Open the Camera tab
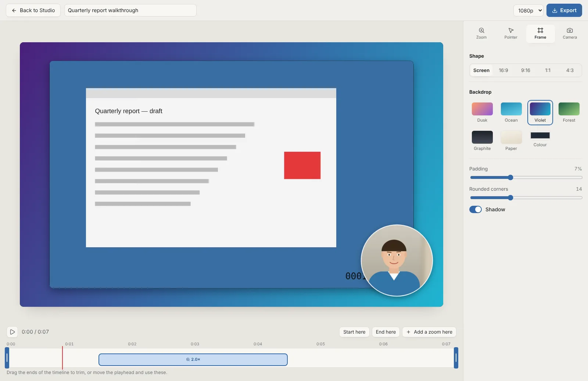Image resolution: width=588 pixels, height=381 pixels. (x=570, y=33)
